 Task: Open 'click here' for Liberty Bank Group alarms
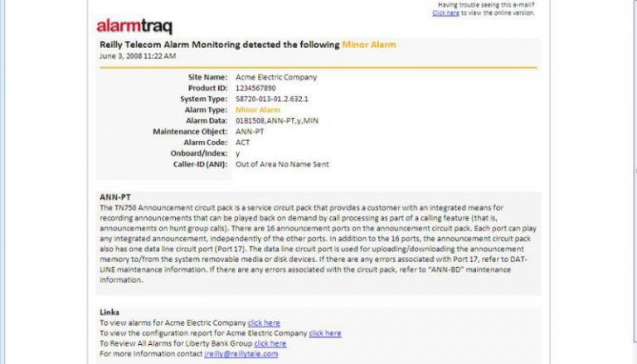270,343
